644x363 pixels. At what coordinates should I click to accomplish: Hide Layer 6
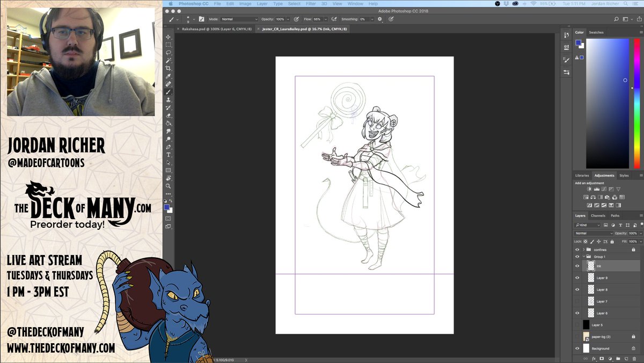577,313
